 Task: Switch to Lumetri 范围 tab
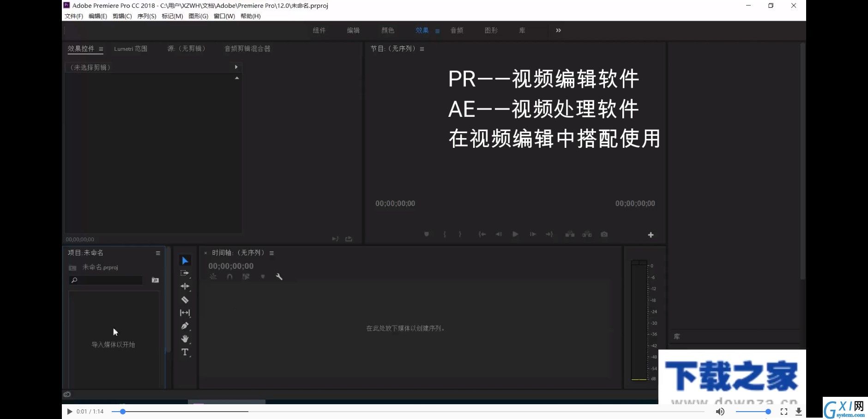point(131,49)
